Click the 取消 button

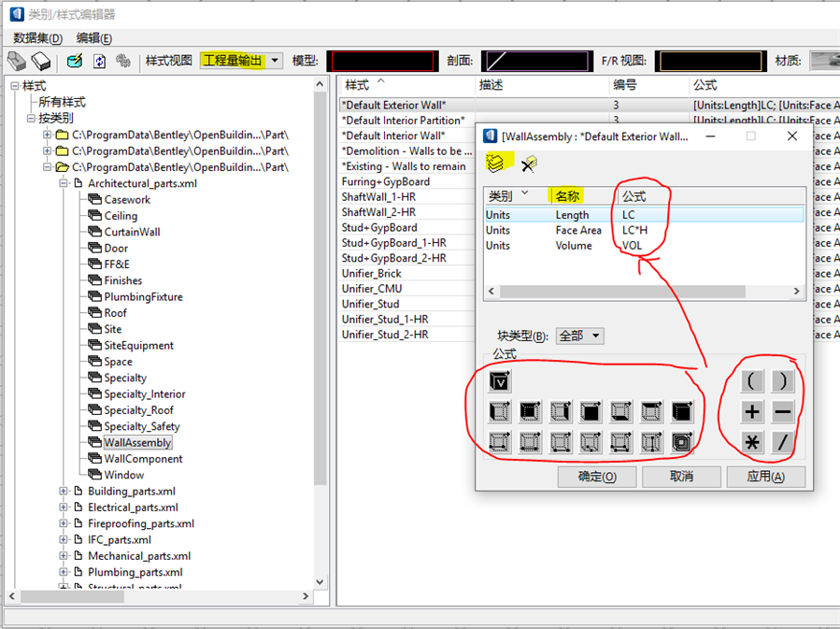681,477
